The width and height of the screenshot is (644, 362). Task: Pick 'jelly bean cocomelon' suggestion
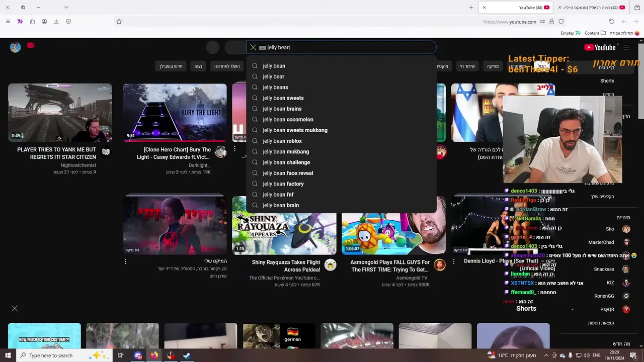[x=341, y=120]
